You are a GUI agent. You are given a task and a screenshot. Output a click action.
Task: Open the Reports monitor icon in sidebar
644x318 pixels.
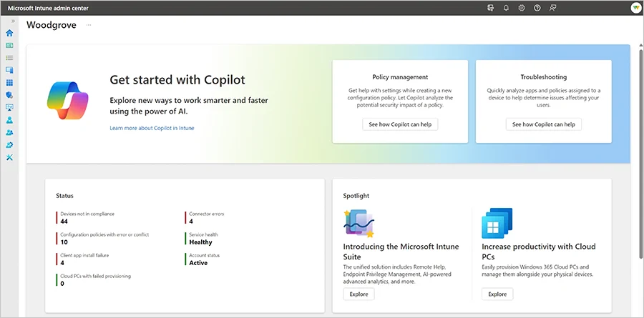[x=9, y=107]
